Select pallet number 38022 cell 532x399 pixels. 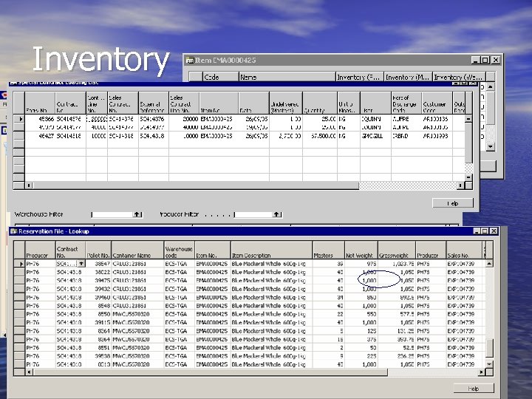click(98, 272)
